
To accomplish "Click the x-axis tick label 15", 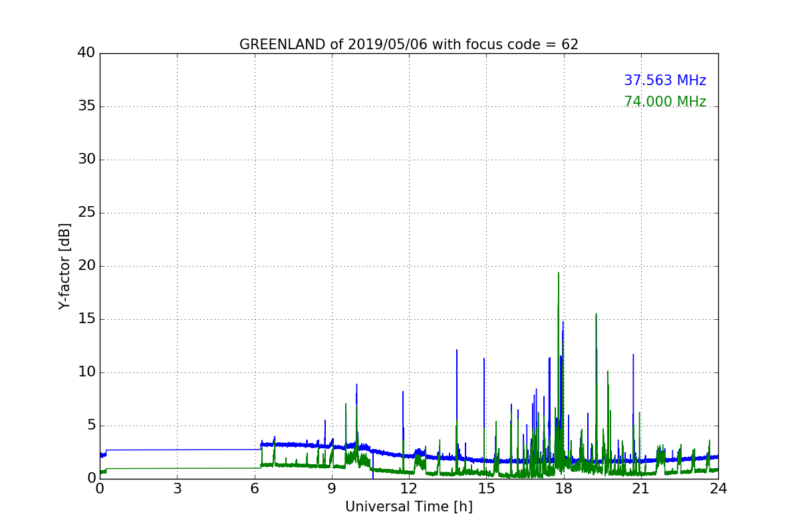I will pyautogui.click(x=486, y=489).
